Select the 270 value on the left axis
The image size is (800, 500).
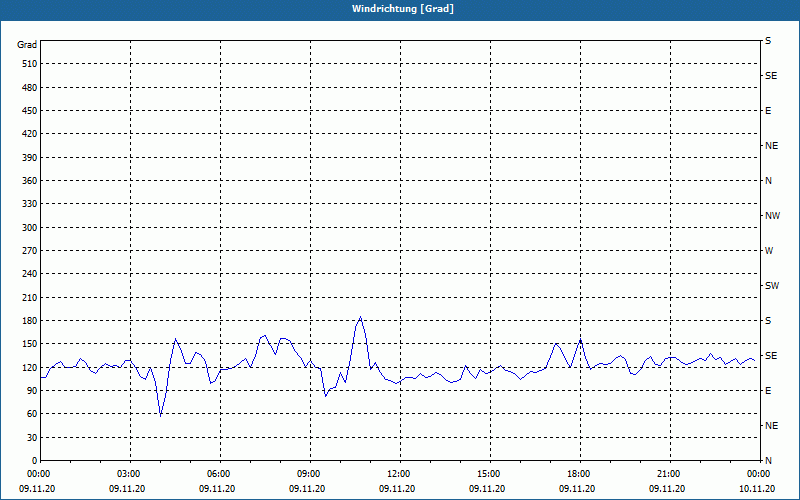(x=29, y=251)
